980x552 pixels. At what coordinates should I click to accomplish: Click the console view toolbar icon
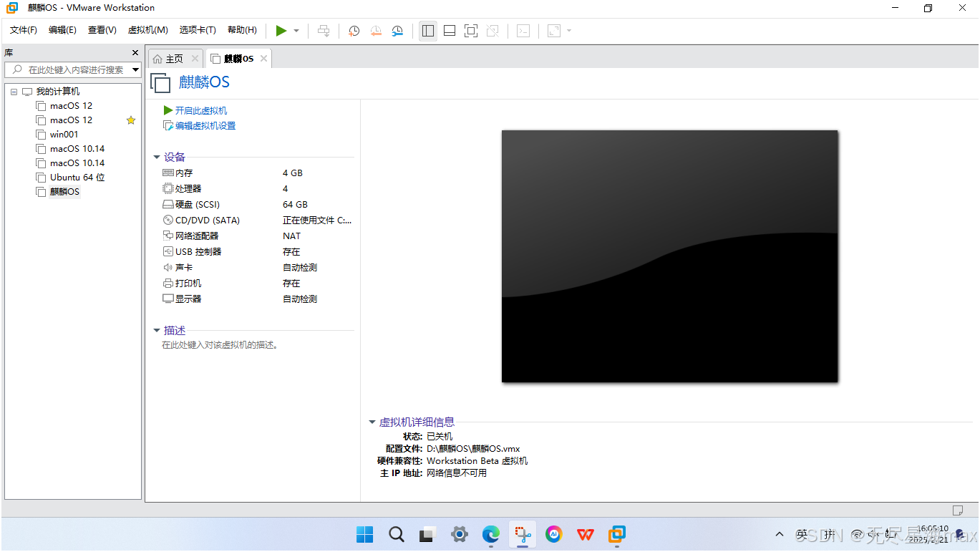pyautogui.click(x=523, y=31)
